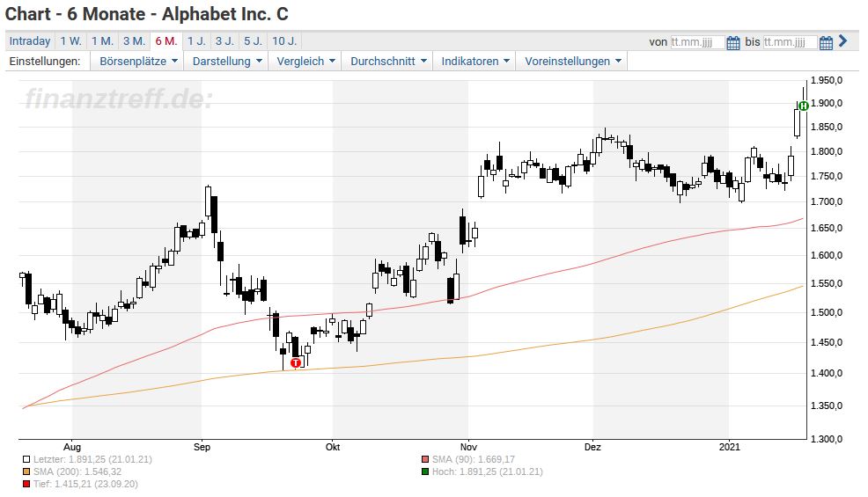Click the Letzter: 1.891,25 (21.01.21) legend text

click(92, 459)
